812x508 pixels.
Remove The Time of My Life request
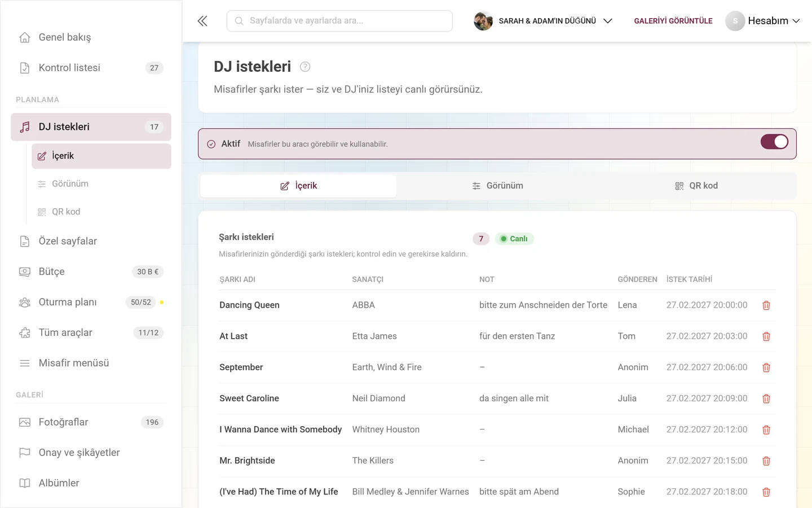point(766,492)
